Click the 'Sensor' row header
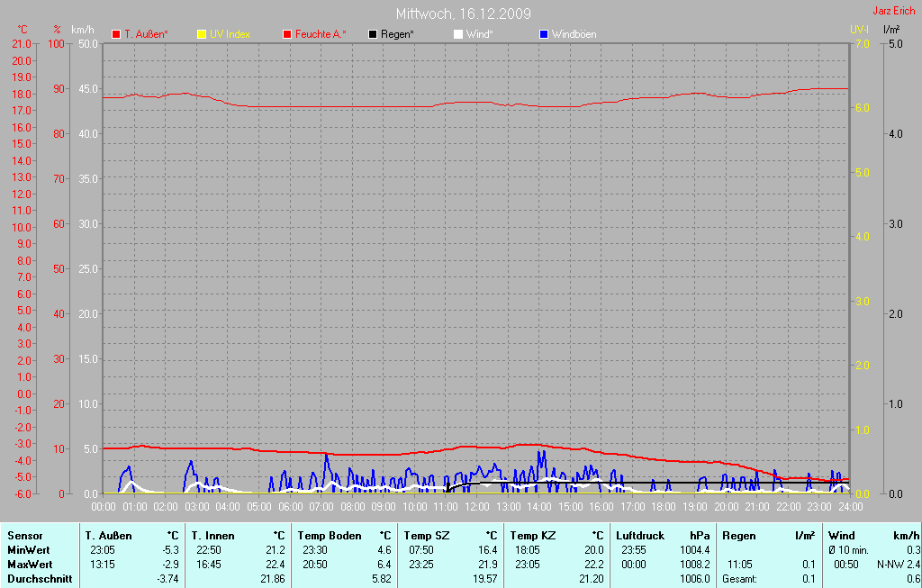922x588 pixels. (x=25, y=536)
